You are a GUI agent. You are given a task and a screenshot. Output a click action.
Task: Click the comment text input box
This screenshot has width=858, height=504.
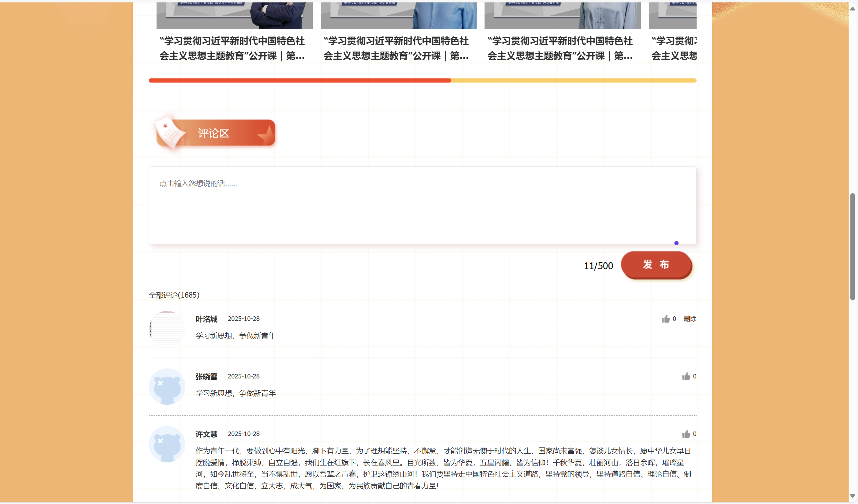coord(422,205)
